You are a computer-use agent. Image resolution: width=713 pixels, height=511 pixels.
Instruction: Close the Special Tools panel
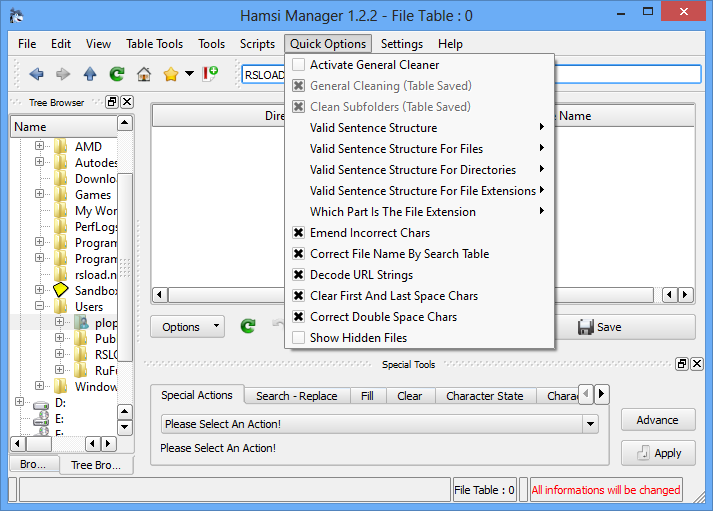pyautogui.click(x=697, y=364)
